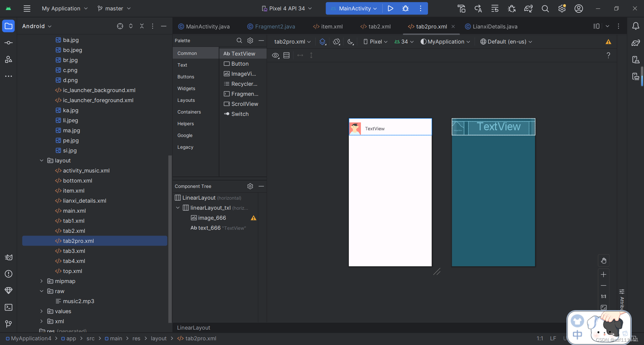
Task: Toggle night mode preview with the moon icon
Action: pyautogui.click(x=351, y=42)
